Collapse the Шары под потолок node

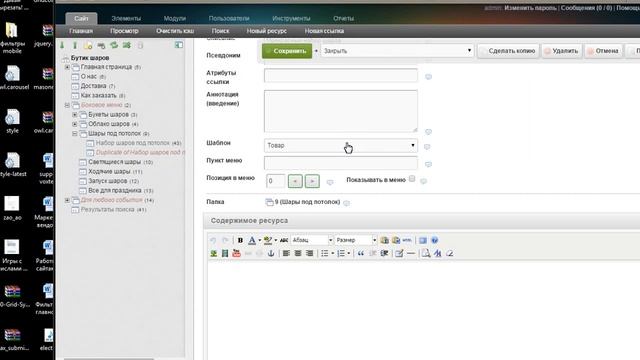point(75,133)
